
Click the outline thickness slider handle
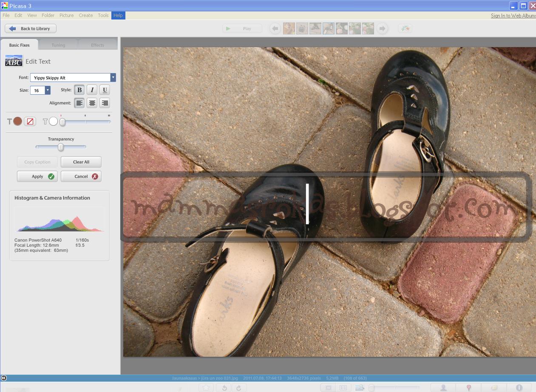click(x=62, y=122)
